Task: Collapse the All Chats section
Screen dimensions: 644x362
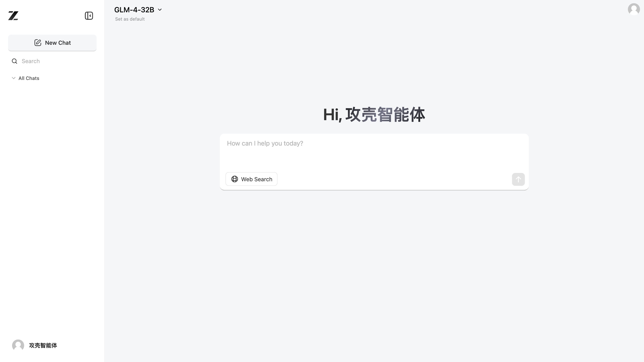Action: tap(13, 78)
